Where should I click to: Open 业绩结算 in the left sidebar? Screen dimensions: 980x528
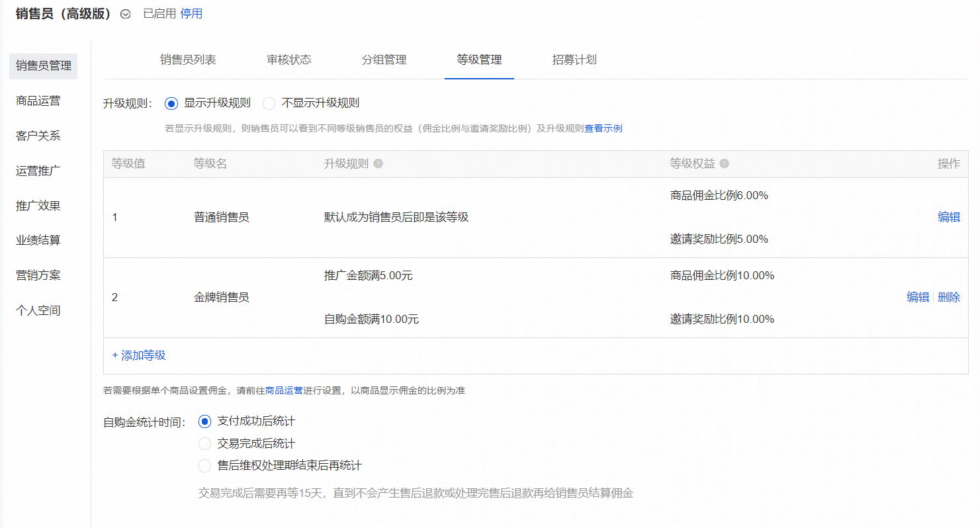[38, 240]
